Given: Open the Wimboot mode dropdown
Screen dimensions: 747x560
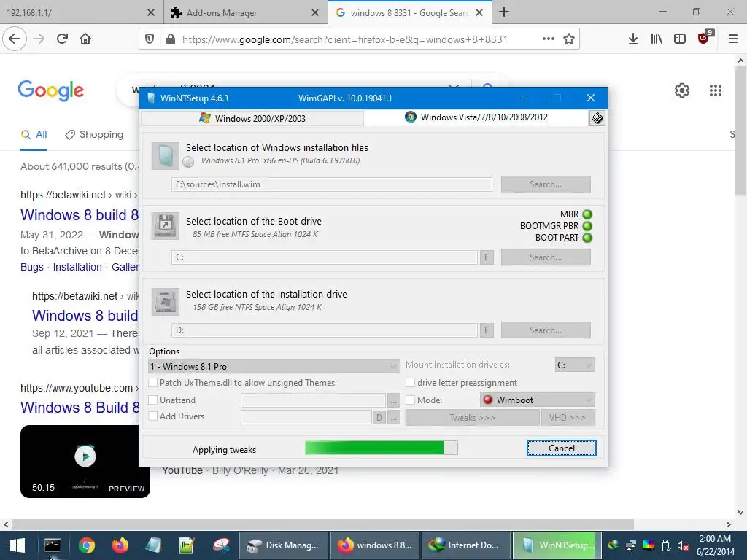Looking at the screenshot, I should pyautogui.click(x=538, y=400).
